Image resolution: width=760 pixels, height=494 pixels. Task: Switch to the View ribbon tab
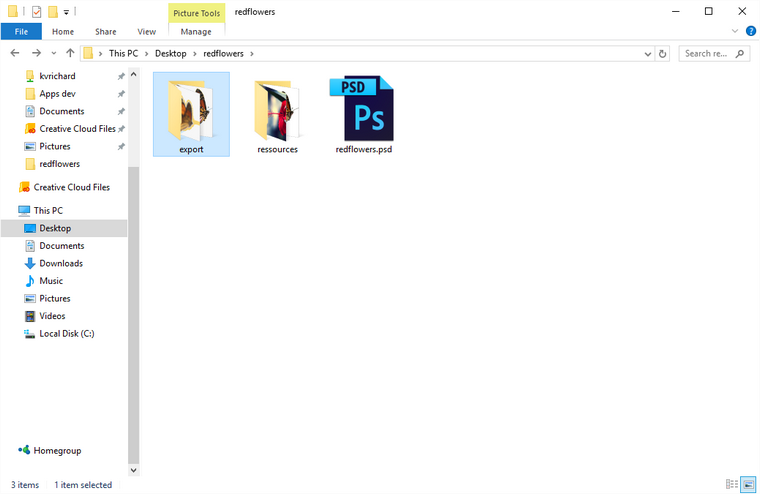[146, 32]
